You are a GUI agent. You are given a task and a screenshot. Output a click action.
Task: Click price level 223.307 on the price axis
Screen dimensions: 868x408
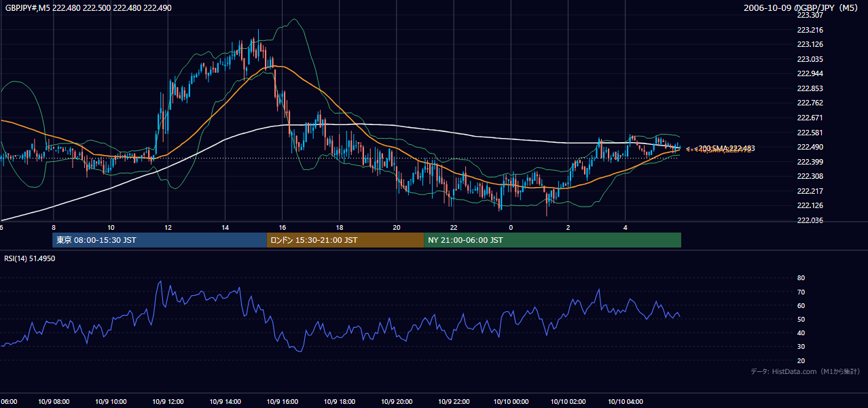(810, 15)
